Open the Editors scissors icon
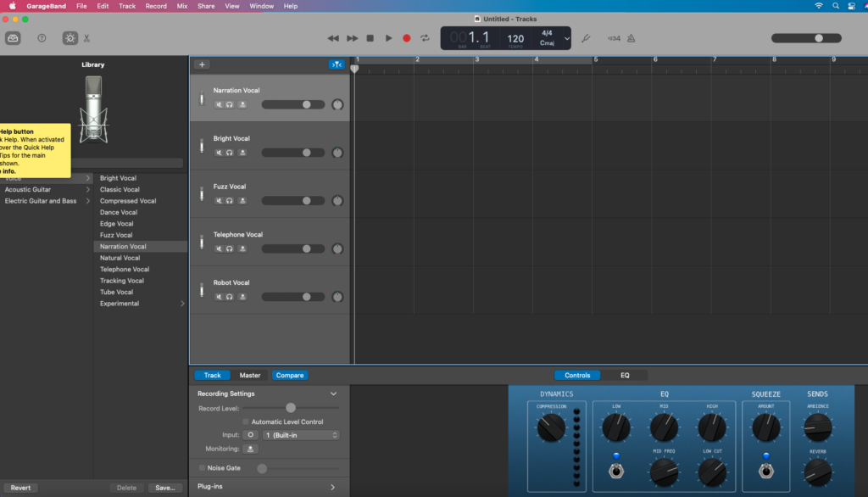868x497 pixels. point(86,38)
